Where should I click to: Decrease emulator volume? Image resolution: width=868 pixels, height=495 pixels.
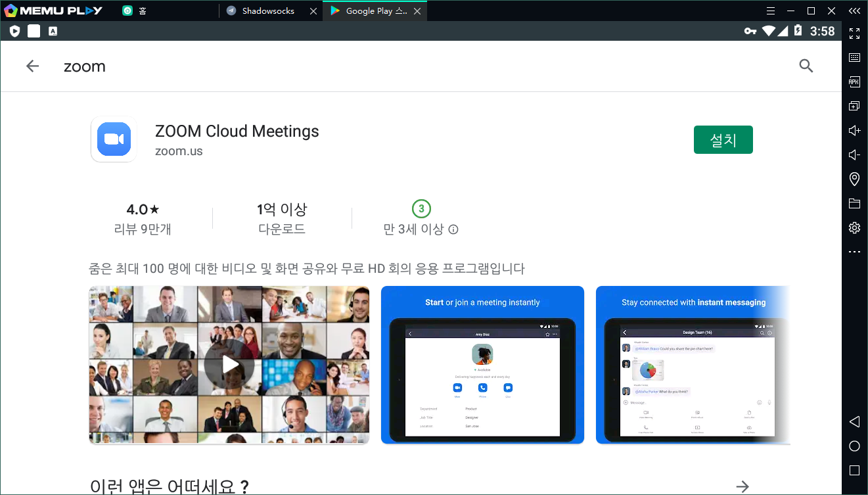pyautogui.click(x=854, y=154)
